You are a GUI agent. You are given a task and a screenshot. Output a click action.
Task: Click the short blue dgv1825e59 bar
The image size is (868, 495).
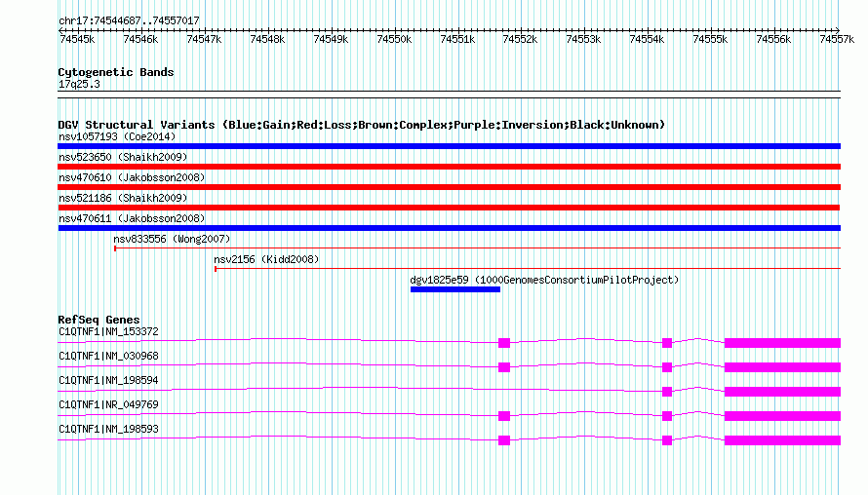[x=455, y=289]
